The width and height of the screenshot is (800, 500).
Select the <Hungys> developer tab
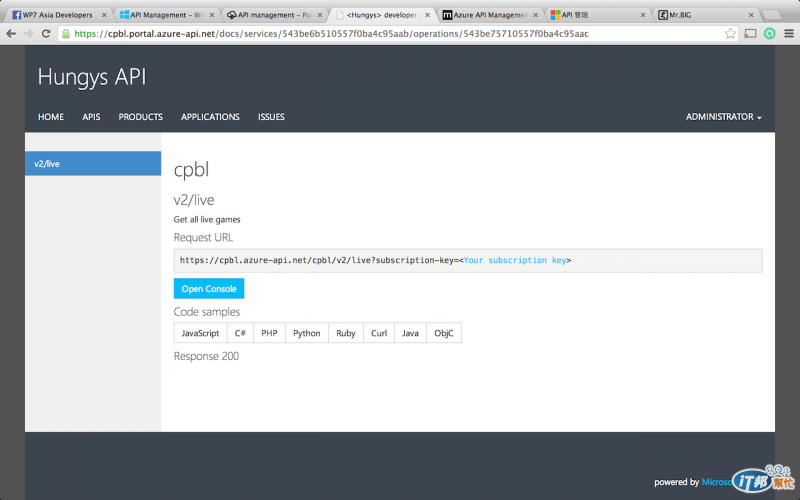click(382, 15)
